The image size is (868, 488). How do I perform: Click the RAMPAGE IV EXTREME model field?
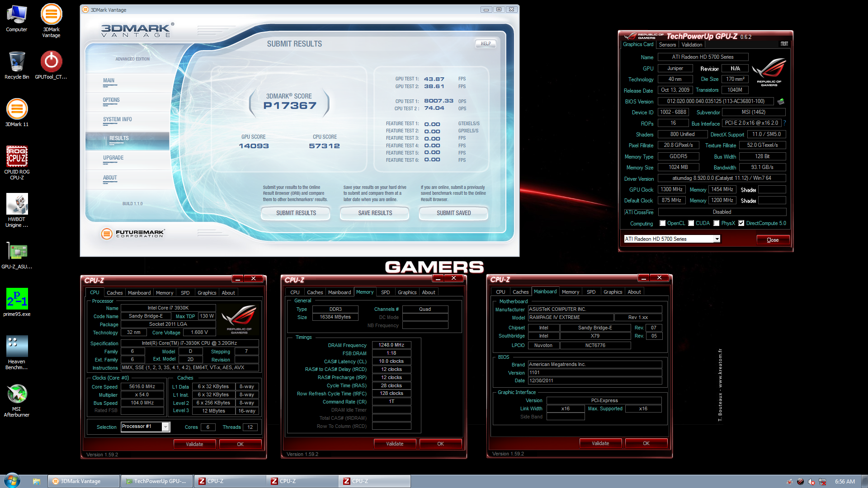pyautogui.click(x=571, y=318)
